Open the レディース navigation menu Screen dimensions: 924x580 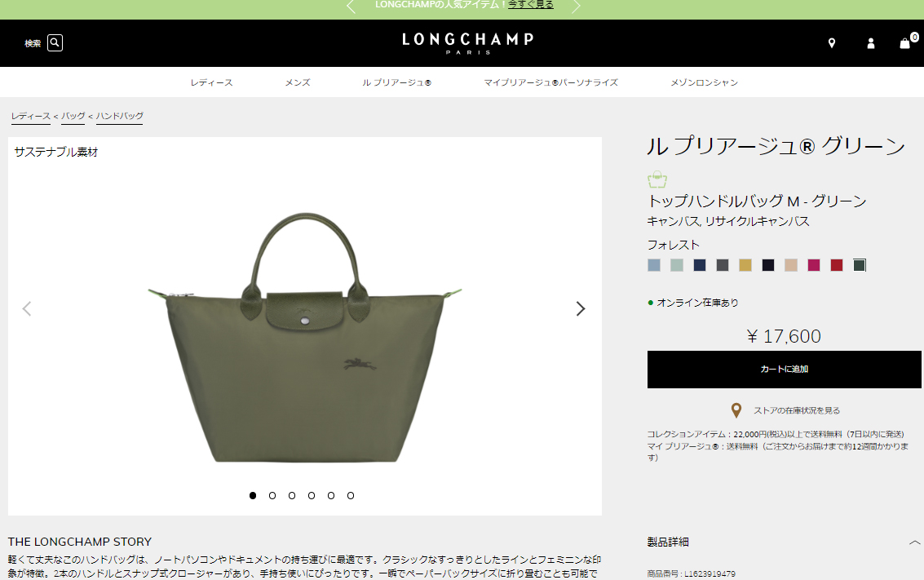tap(211, 82)
